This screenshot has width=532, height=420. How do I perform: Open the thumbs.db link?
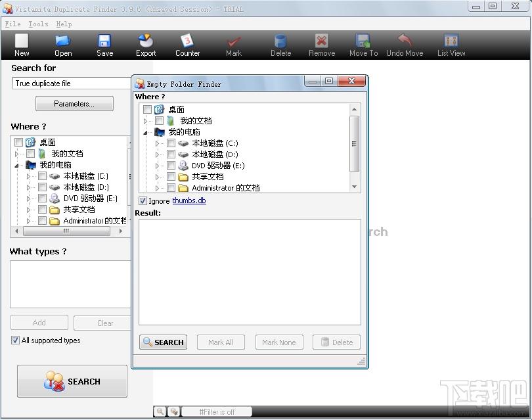[x=189, y=200]
